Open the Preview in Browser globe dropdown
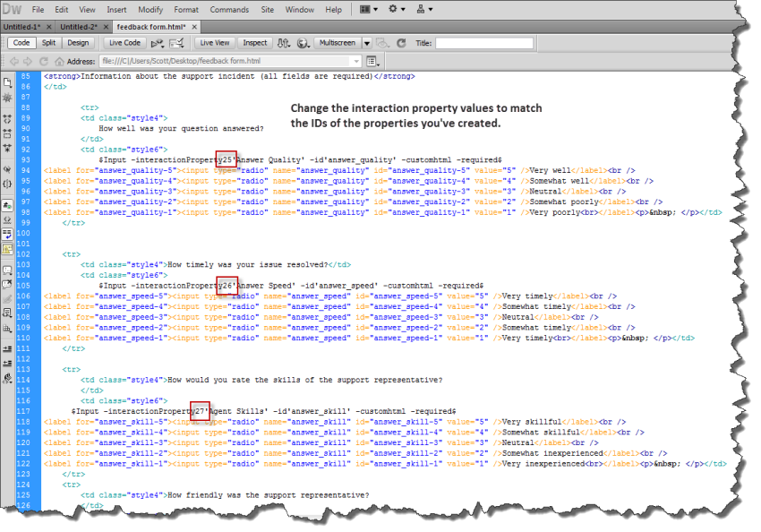The width and height of the screenshot is (761, 532). (x=304, y=43)
